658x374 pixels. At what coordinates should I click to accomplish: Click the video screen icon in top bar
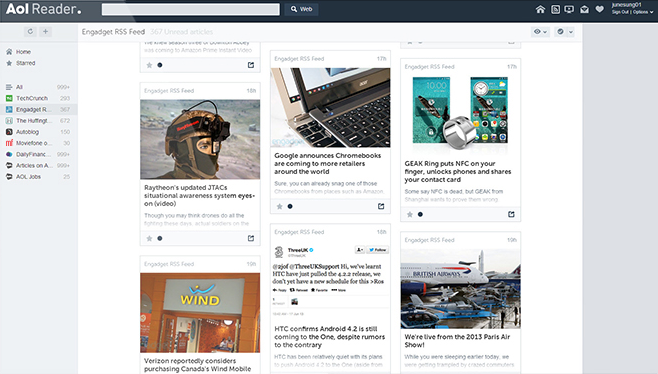tap(569, 9)
